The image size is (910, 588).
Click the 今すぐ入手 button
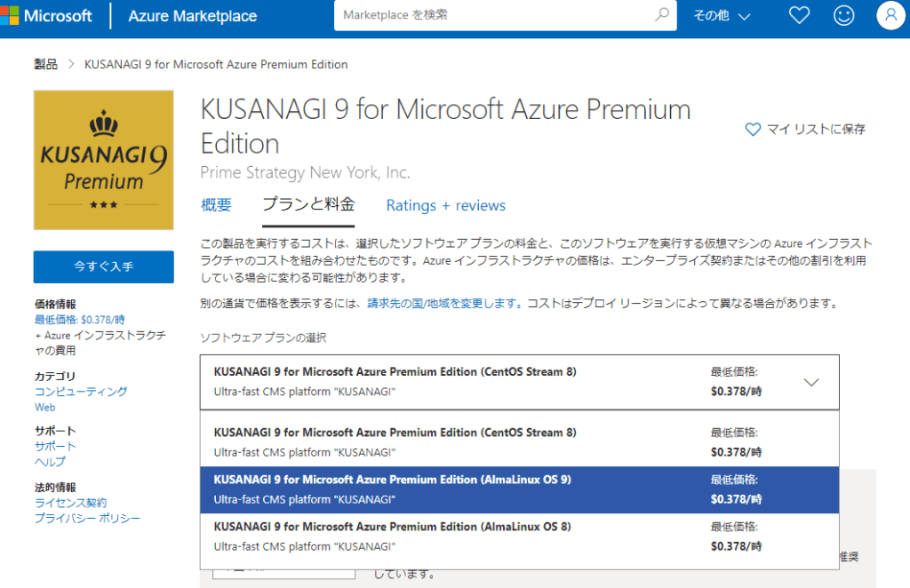pos(103,267)
